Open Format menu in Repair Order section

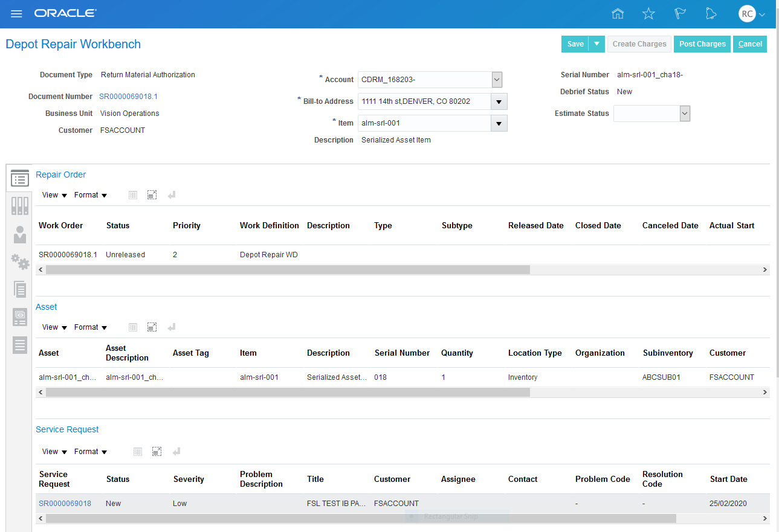(91, 195)
